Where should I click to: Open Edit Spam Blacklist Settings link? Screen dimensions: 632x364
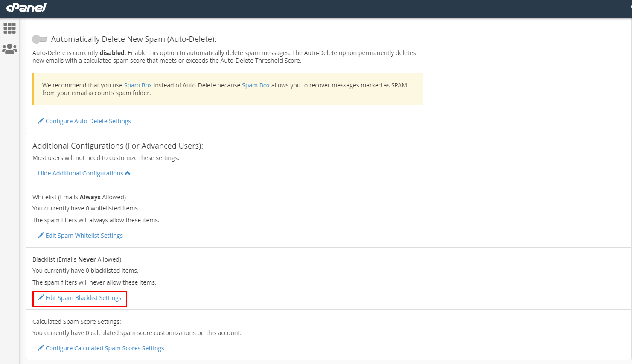point(83,298)
